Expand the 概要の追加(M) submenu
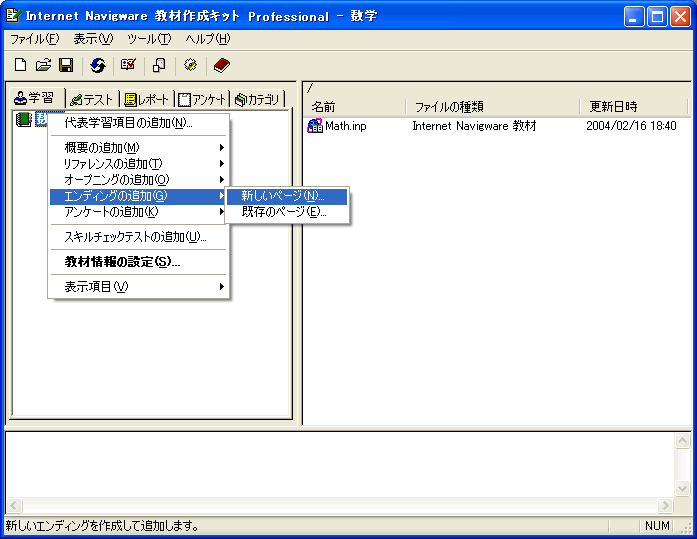Screen dimensions: 697x539 [139, 148]
